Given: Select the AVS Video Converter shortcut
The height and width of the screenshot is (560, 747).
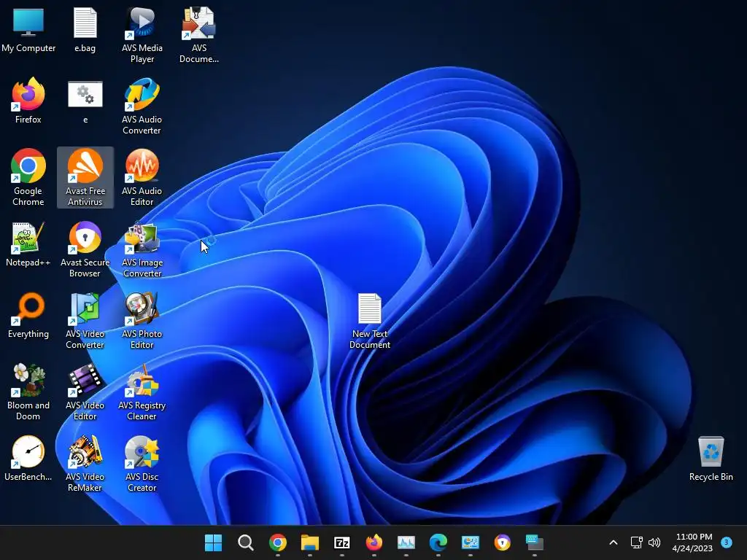Looking at the screenshot, I should [x=85, y=321].
